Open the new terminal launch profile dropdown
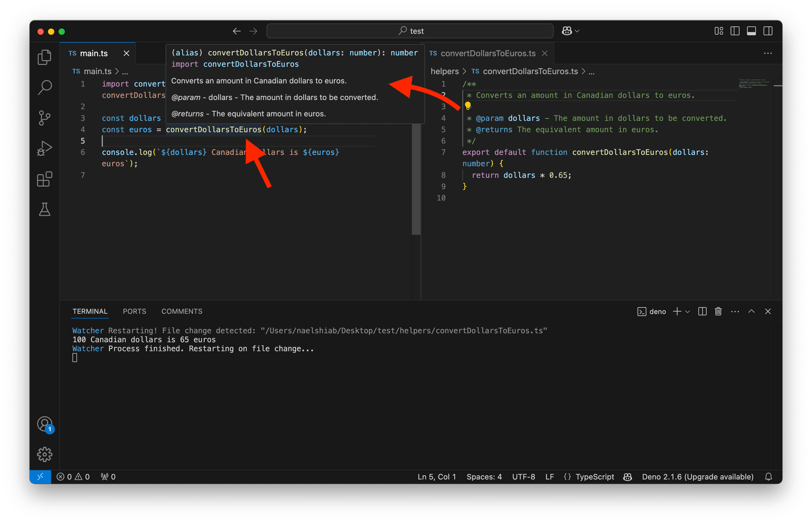This screenshot has height=523, width=812. [688, 311]
